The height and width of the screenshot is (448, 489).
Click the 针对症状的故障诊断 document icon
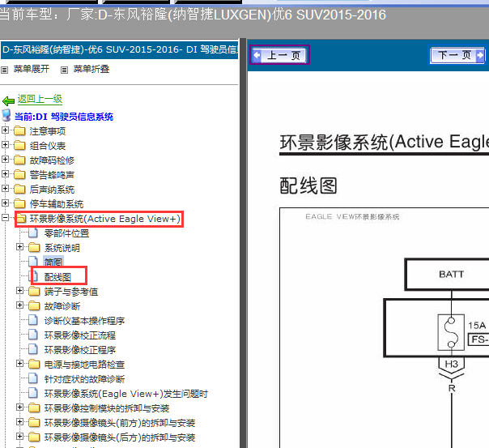click(x=33, y=378)
